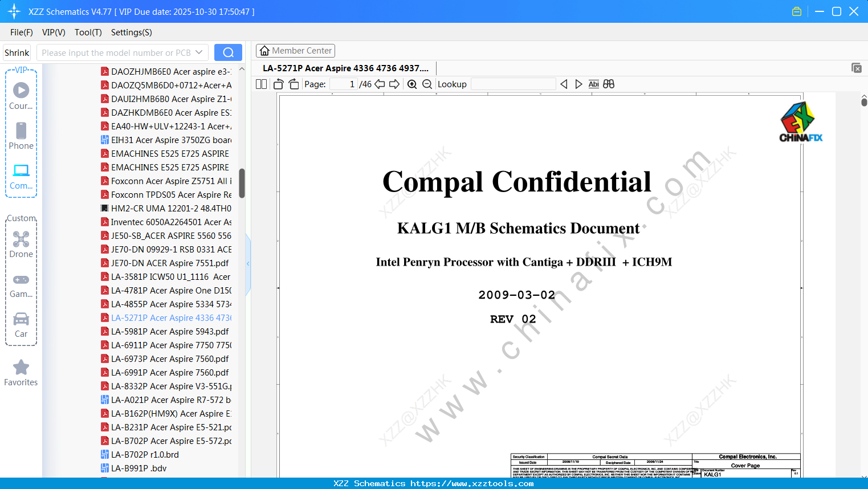868x489 pixels.
Task: Click the yellow toolbox icon in title bar
Action: [797, 11]
